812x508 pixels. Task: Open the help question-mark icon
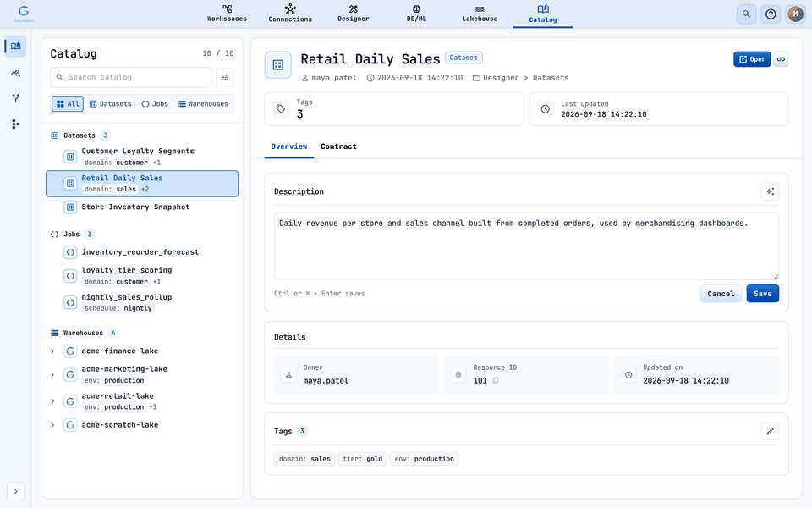click(x=771, y=14)
